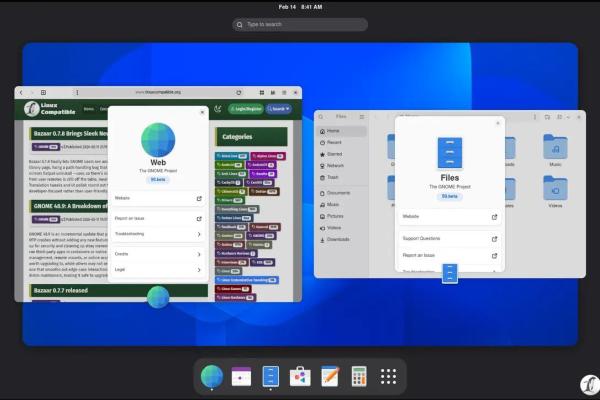Click the new folder icon in Files
600x400 pixels.
coord(547,117)
